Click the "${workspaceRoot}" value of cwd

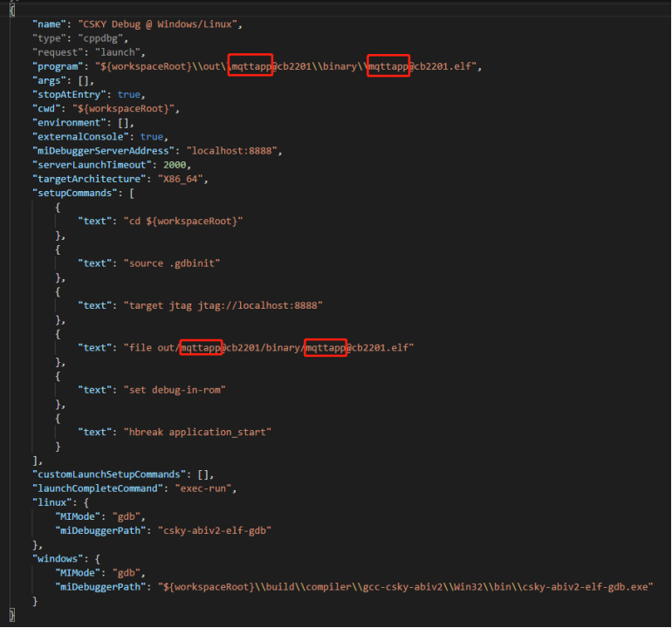click(x=123, y=109)
